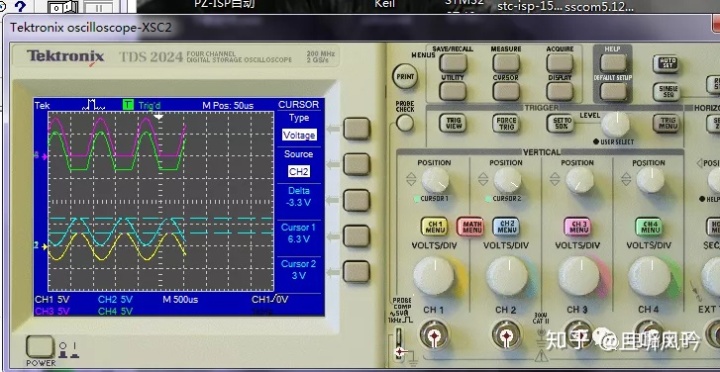Open the 'stc-isp-15...' desktop shortcut
The width and height of the screenshot is (720, 372).
pyautogui.click(x=529, y=6)
